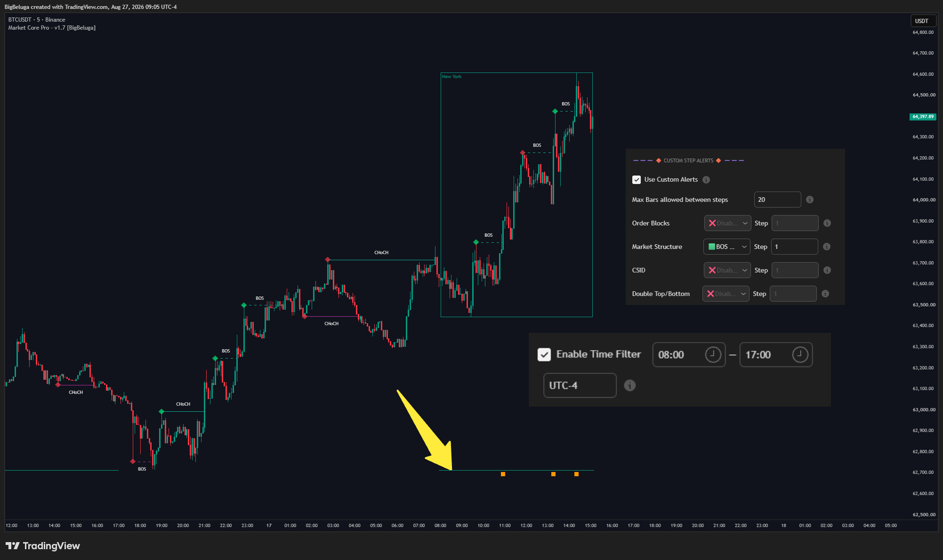Click the 08:00 start time field
Screen dimensions: 943x560
click(x=689, y=354)
